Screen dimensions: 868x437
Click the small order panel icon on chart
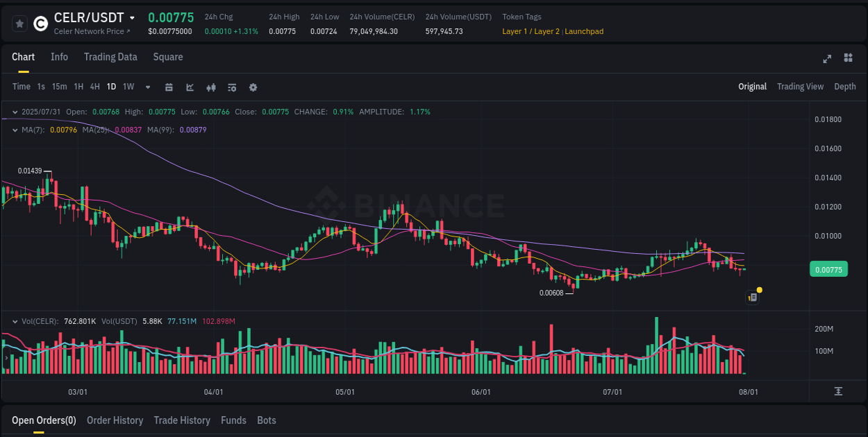coord(752,296)
